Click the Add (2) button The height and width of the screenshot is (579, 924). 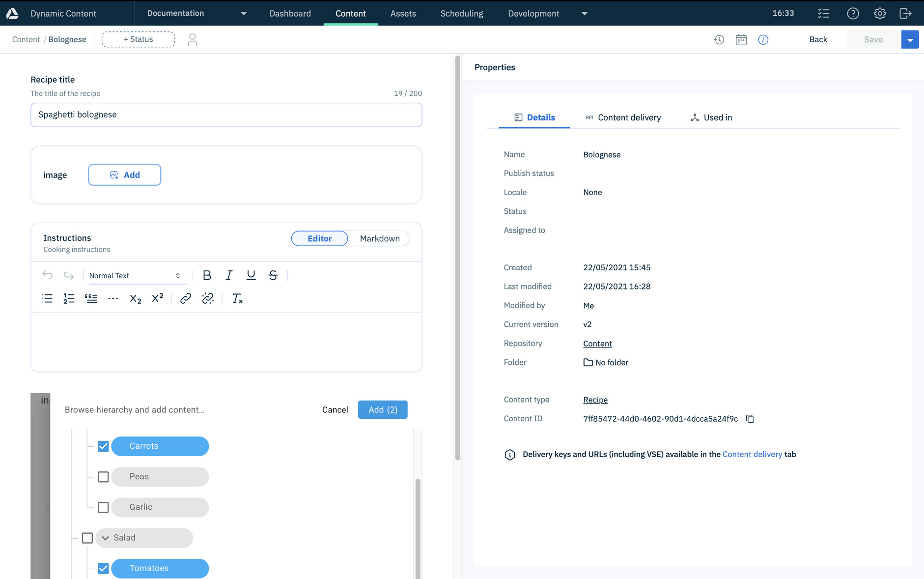coord(382,409)
